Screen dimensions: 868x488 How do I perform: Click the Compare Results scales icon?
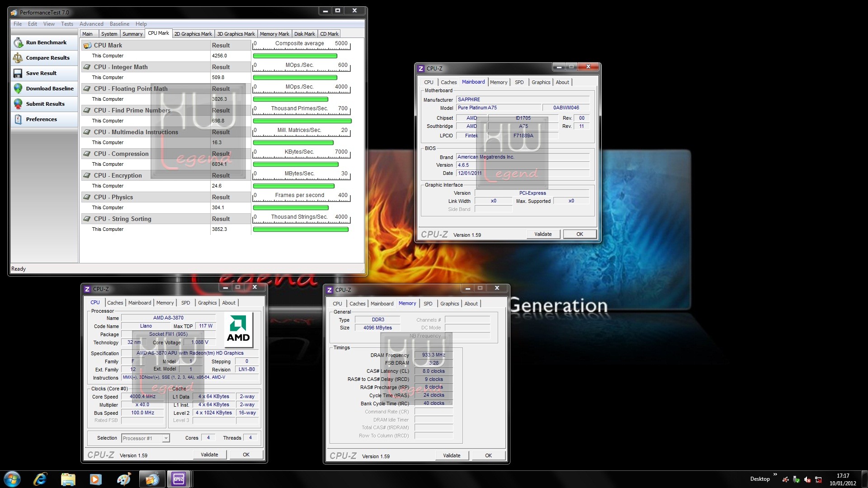click(18, 58)
